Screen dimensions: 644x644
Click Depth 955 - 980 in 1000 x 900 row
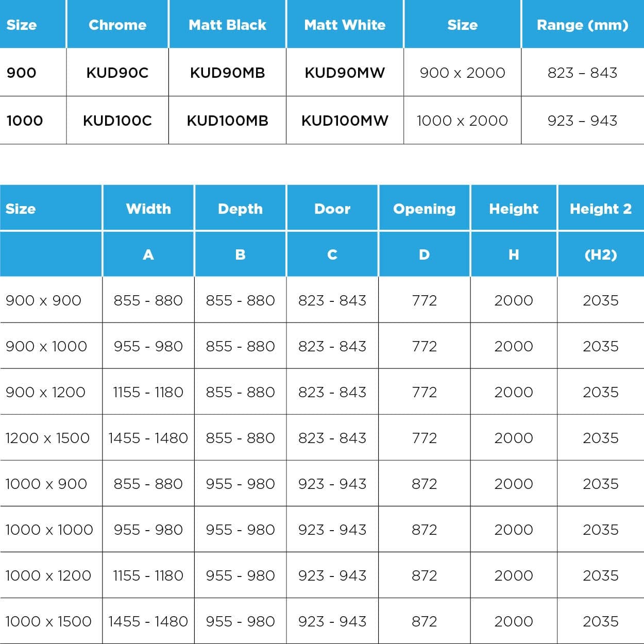point(240,484)
